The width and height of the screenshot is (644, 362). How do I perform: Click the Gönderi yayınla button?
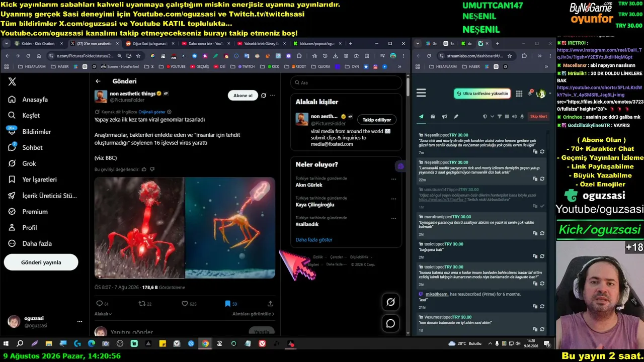tap(41, 262)
